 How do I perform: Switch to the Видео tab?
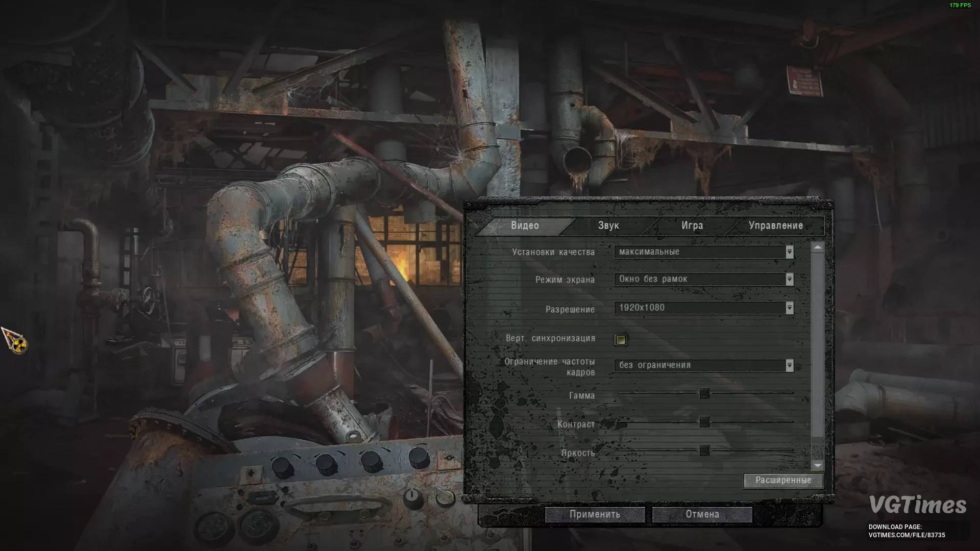525,226
